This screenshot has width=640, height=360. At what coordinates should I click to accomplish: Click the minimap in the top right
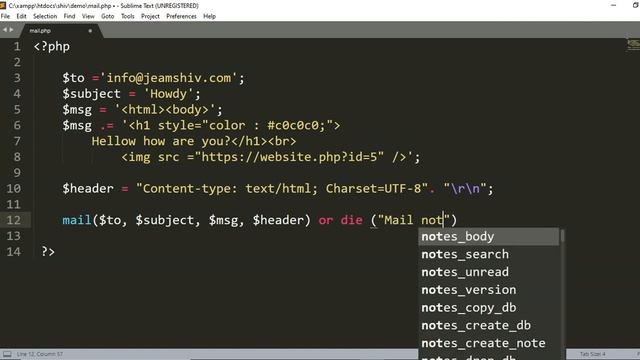(x=633, y=44)
